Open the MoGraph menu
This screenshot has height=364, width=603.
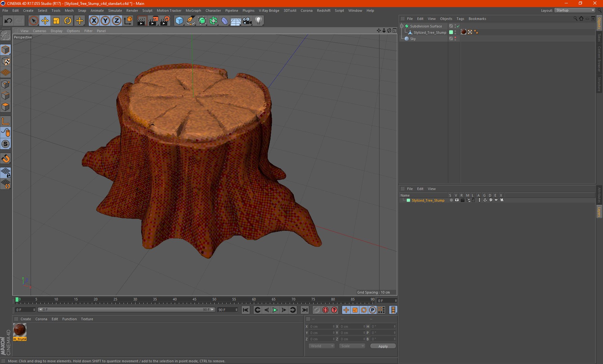[193, 10]
